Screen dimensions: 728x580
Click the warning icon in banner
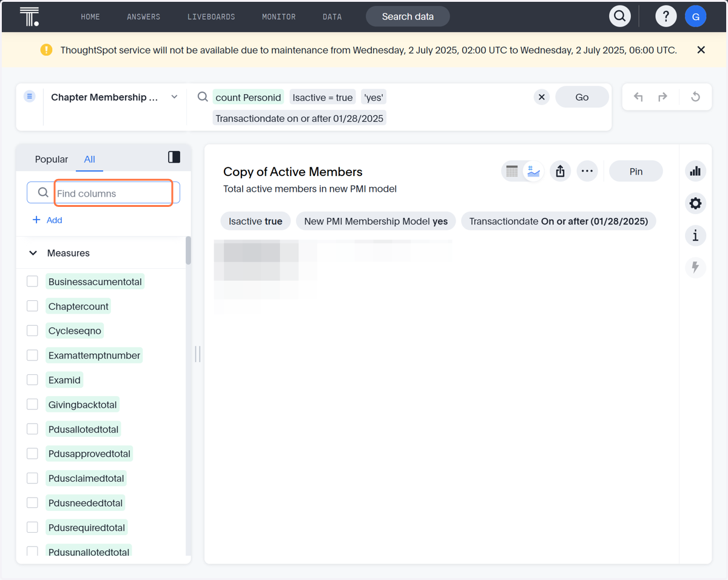[x=47, y=50]
